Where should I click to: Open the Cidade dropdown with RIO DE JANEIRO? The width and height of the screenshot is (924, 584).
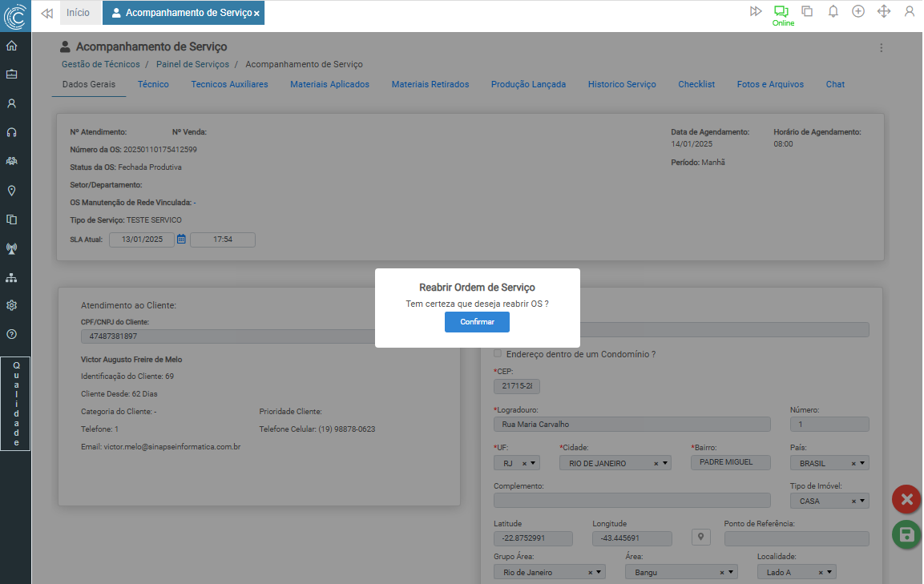pyautogui.click(x=665, y=463)
